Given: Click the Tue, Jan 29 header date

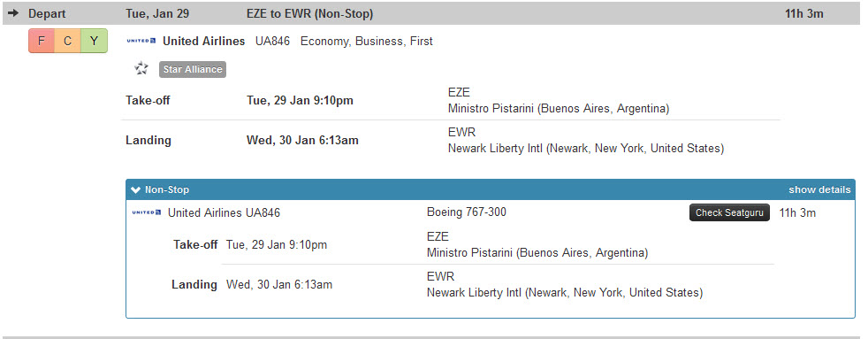Looking at the screenshot, I should coord(157,14).
